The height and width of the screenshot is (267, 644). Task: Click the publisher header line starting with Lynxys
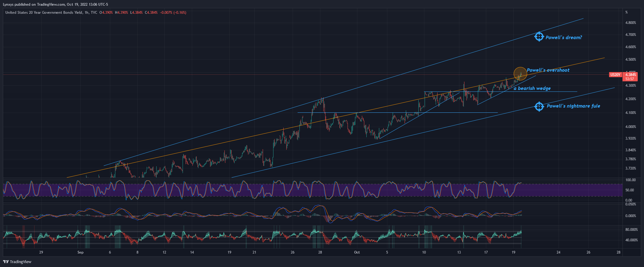click(56, 4)
